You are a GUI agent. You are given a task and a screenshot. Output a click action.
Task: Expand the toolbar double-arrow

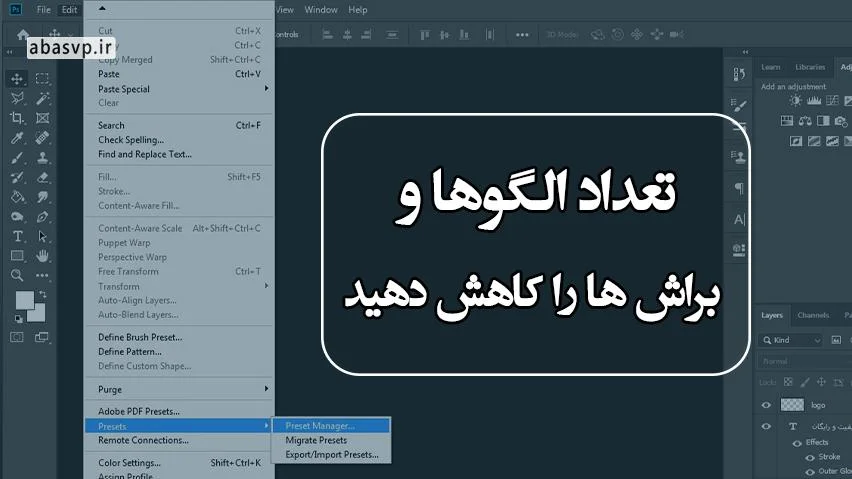(x=9, y=52)
